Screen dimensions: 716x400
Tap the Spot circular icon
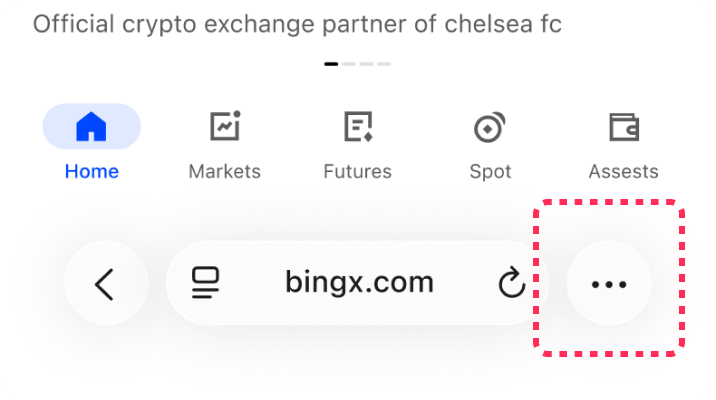[490, 127]
